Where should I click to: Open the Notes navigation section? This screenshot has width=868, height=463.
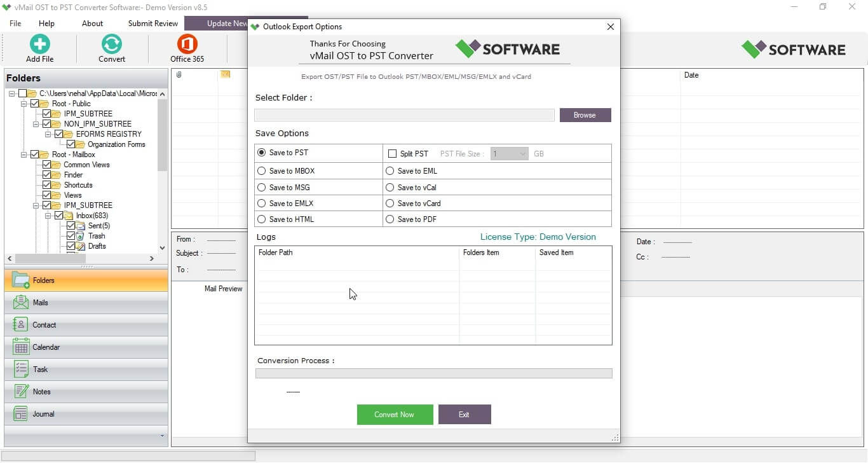[86, 392]
